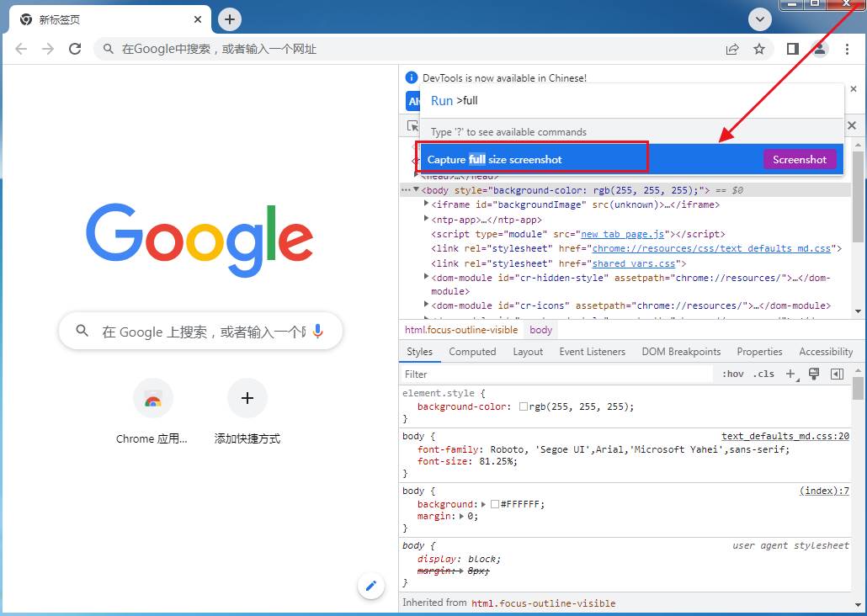Viewport: 867px width, 616px height.
Task: Open the rgb(255, 255, 255) color swatch
Action: point(523,406)
